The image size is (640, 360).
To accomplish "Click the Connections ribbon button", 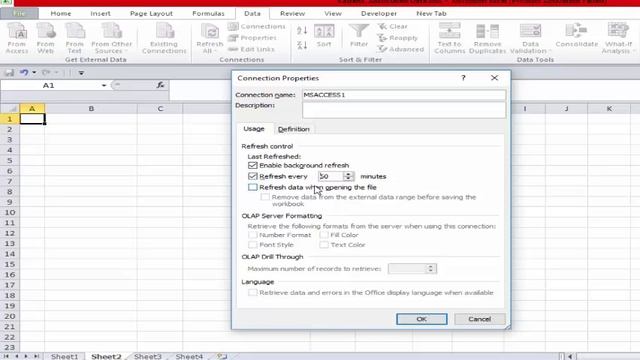I will (x=257, y=27).
